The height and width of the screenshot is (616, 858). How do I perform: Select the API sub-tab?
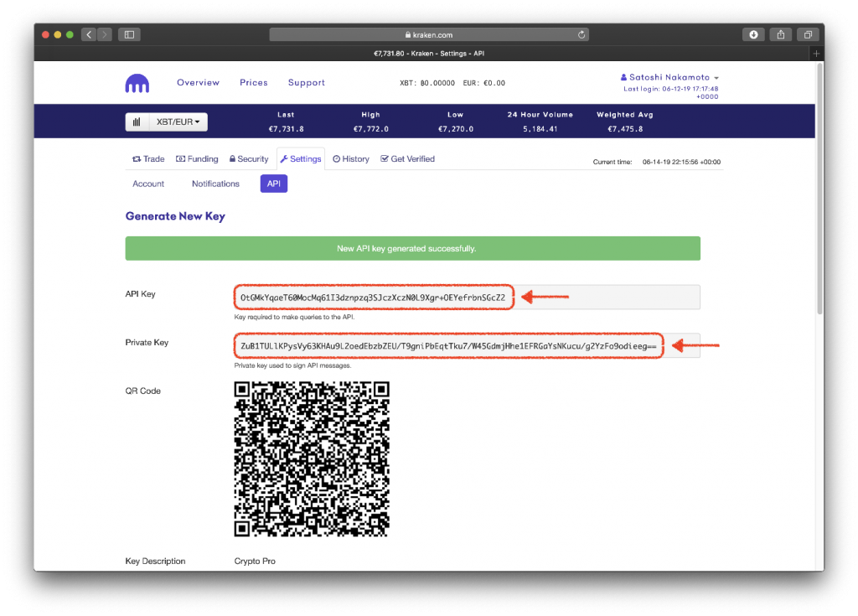click(x=274, y=184)
